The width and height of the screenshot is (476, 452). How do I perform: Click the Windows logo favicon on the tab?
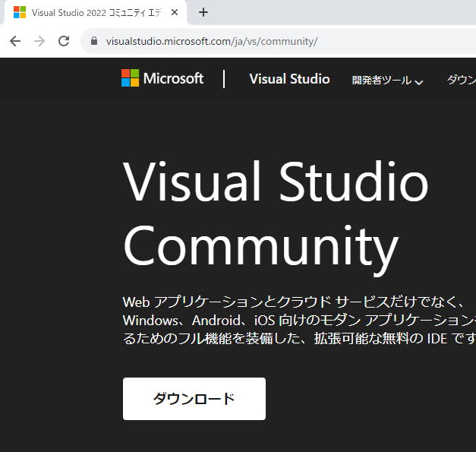(x=20, y=12)
